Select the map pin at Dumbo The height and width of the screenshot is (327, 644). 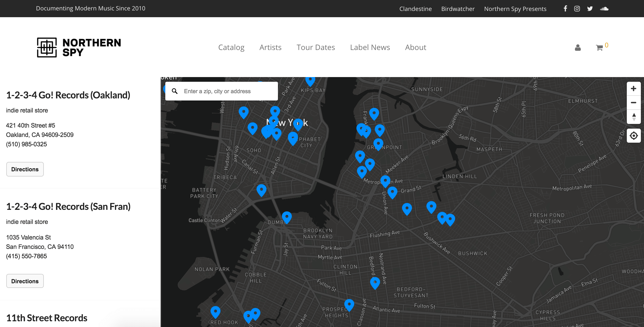pyautogui.click(x=287, y=217)
